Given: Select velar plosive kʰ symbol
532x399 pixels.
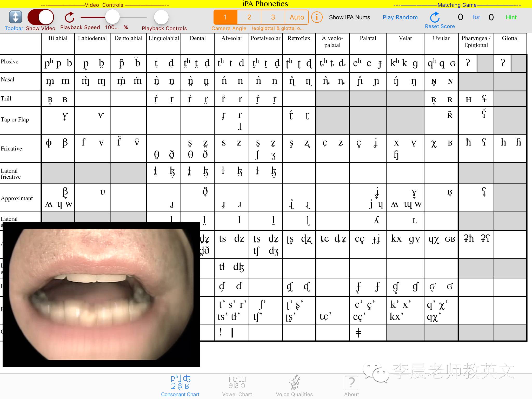Looking at the screenshot, I should 395,63.
